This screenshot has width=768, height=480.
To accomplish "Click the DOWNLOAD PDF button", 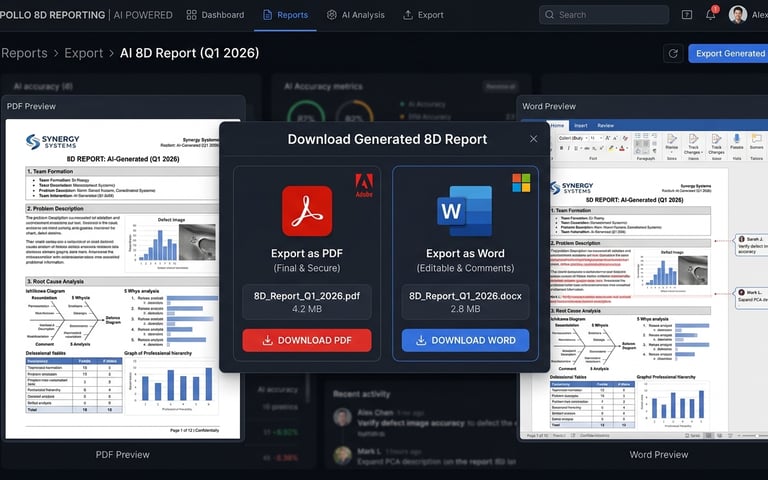I will [x=307, y=340].
